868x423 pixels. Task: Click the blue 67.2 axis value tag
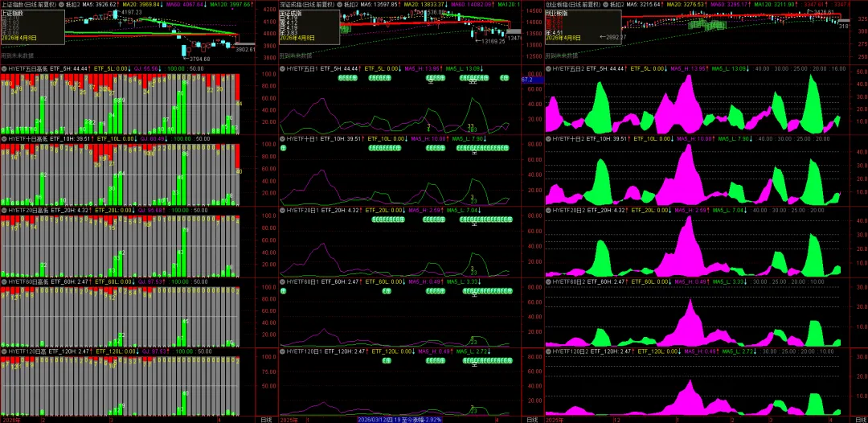(532, 80)
